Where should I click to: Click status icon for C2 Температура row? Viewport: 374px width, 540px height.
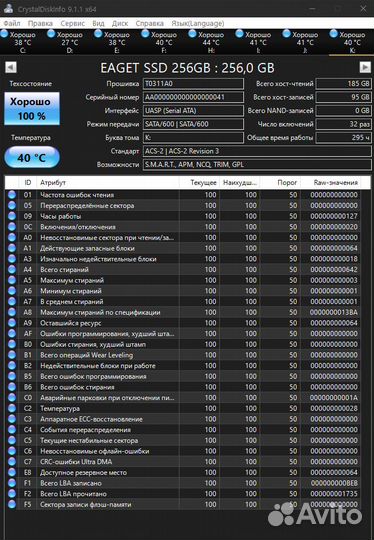point(12,408)
